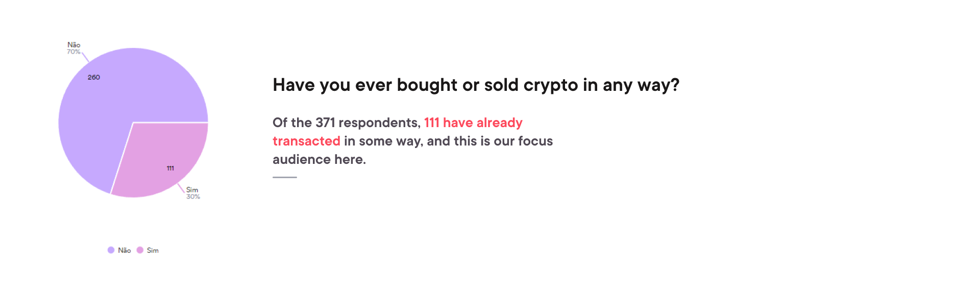The image size is (980, 291).
Task: Select the Não 70% callout label
Action: click(73, 48)
